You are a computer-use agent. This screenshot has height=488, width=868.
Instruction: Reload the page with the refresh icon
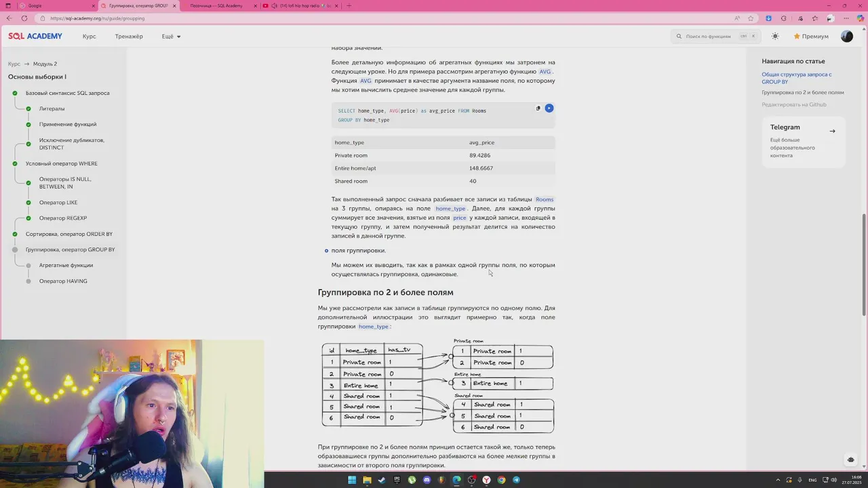24,18
